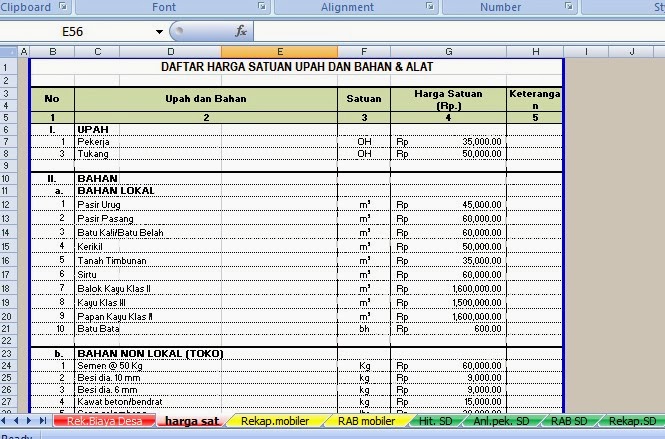Select column G header
This screenshot has width=665, height=439.
click(448, 52)
